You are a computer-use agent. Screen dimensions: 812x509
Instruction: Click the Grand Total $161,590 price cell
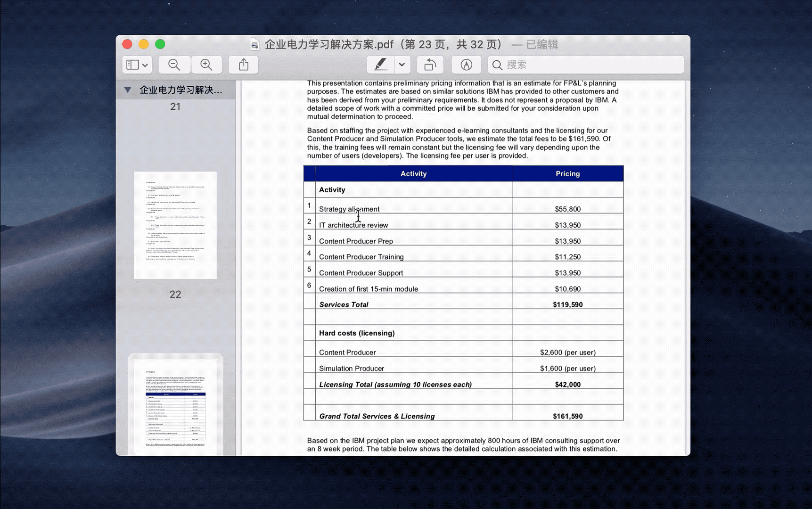coord(567,416)
